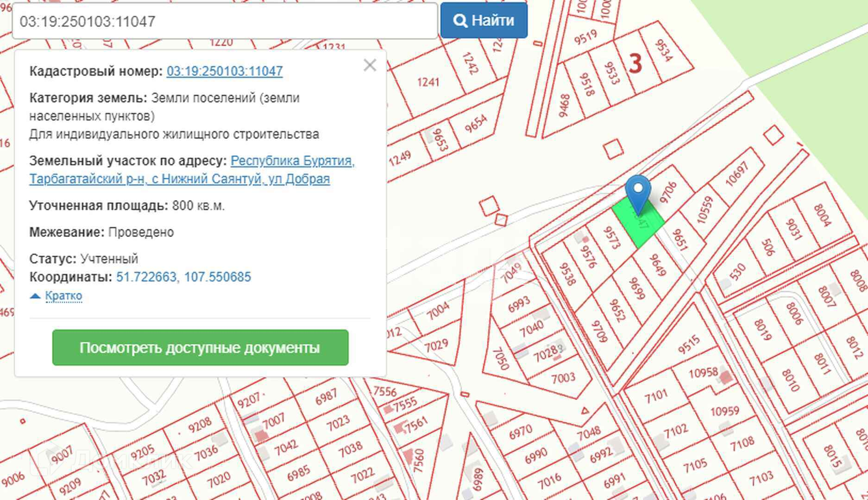The height and width of the screenshot is (500, 868).
Task: Select parcel 6987 on the map
Action: [x=326, y=396]
